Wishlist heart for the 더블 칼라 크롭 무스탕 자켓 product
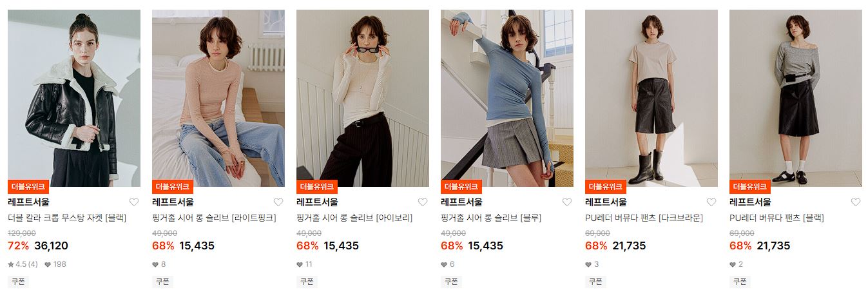This screenshot has width=868, height=299. tap(134, 202)
